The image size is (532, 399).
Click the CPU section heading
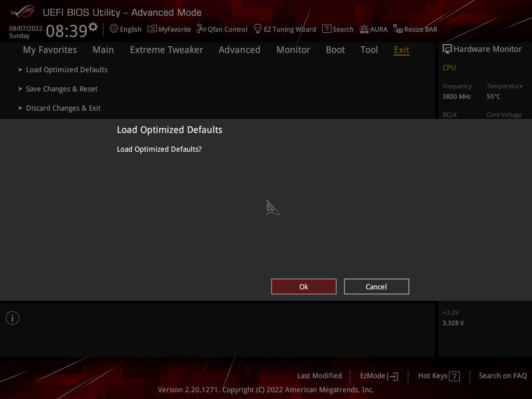tap(449, 68)
